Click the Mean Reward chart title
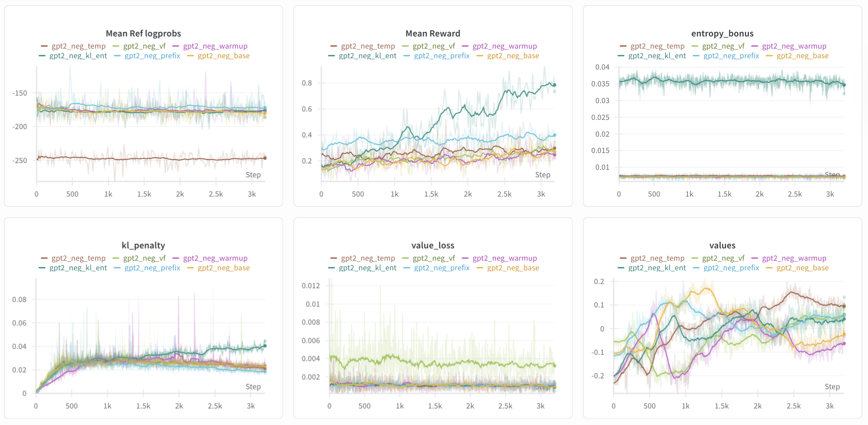The height and width of the screenshot is (425, 868). click(433, 34)
